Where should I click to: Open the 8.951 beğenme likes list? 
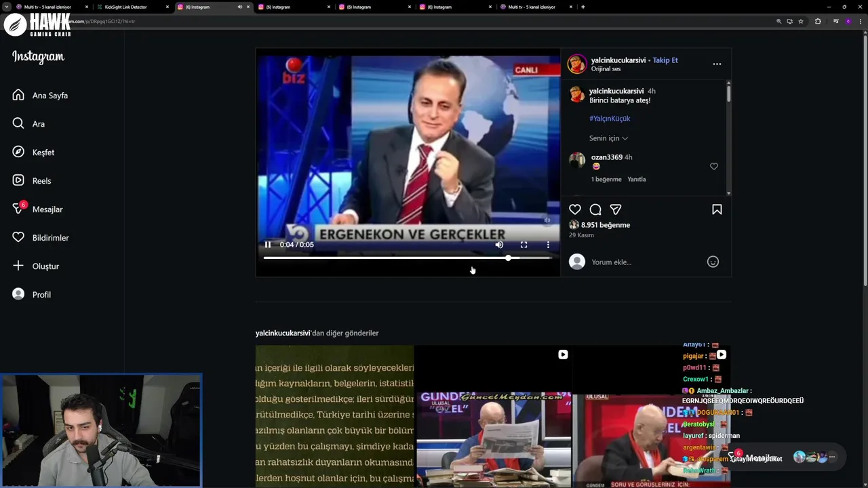pyautogui.click(x=606, y=225)
